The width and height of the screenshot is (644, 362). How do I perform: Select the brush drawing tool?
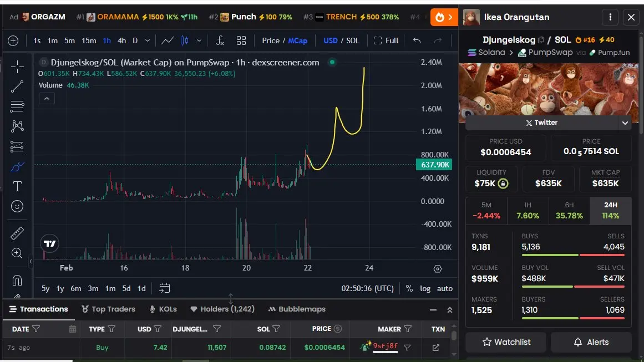[x=17, y=167]
